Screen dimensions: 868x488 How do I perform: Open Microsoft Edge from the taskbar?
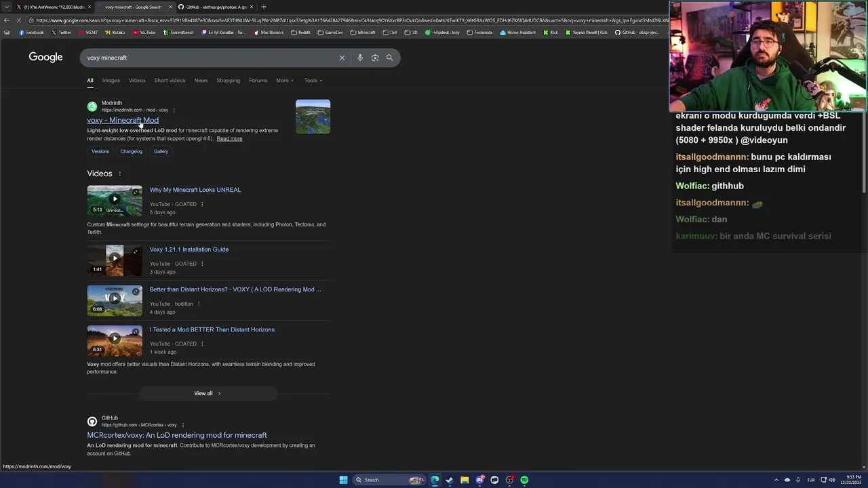pos(435,480)
